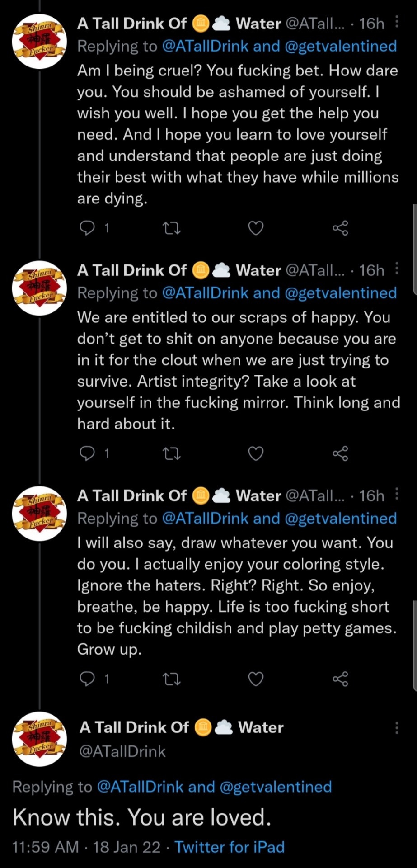Open @getvalentined mention in the "Know this" tweet
Screen dimensions: 417x868
click(x=275, y=787)
